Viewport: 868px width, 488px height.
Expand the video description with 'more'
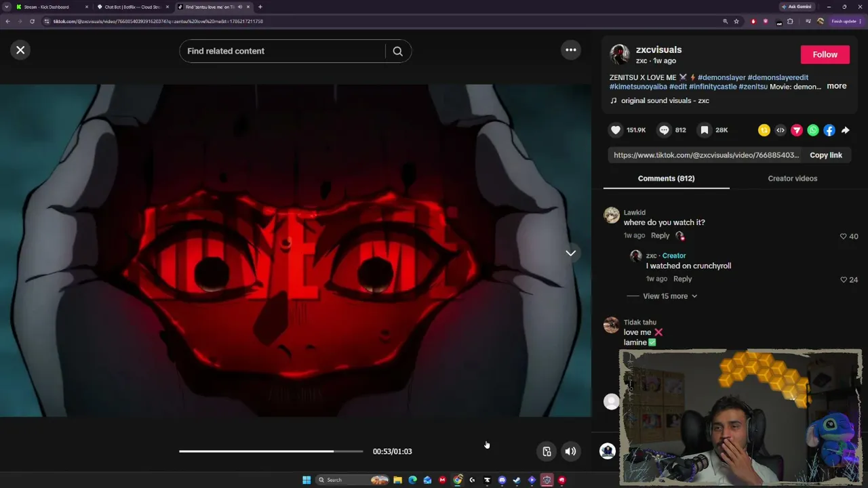click(x=837, y=86)
